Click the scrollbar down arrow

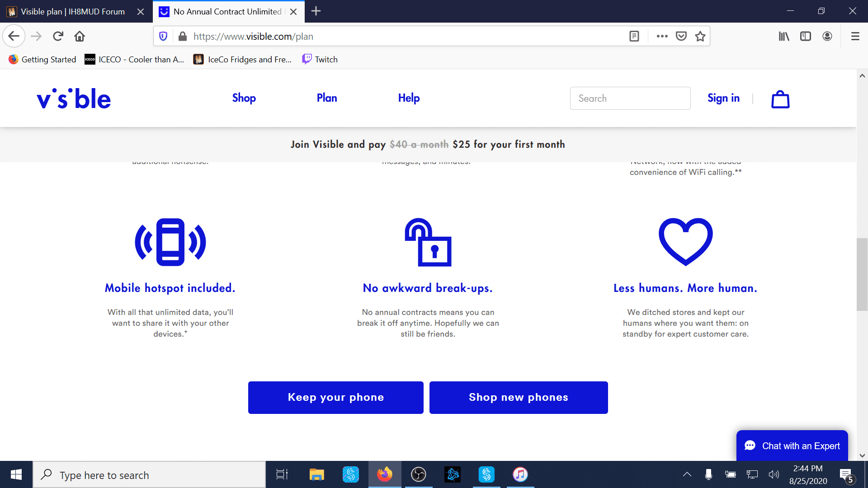(x=862, y=455)
